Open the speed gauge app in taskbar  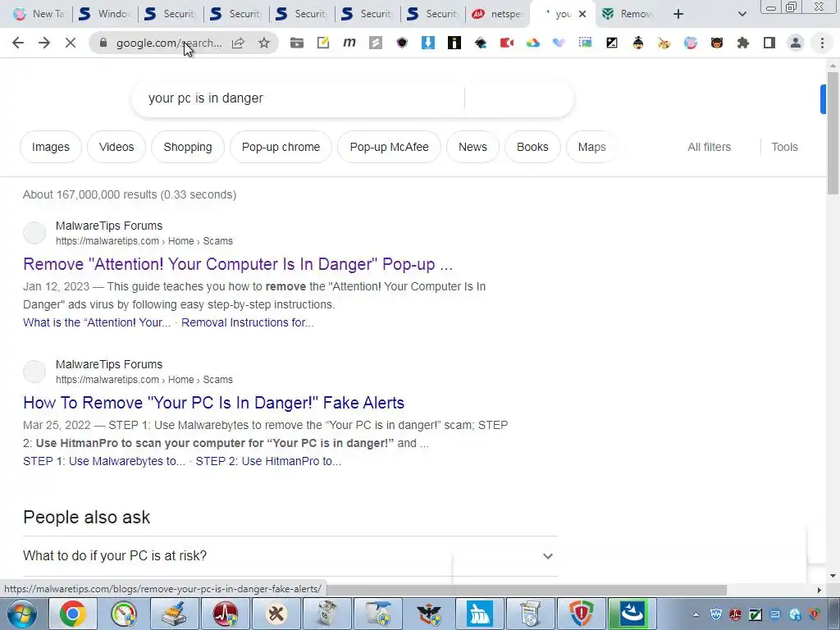124,614
